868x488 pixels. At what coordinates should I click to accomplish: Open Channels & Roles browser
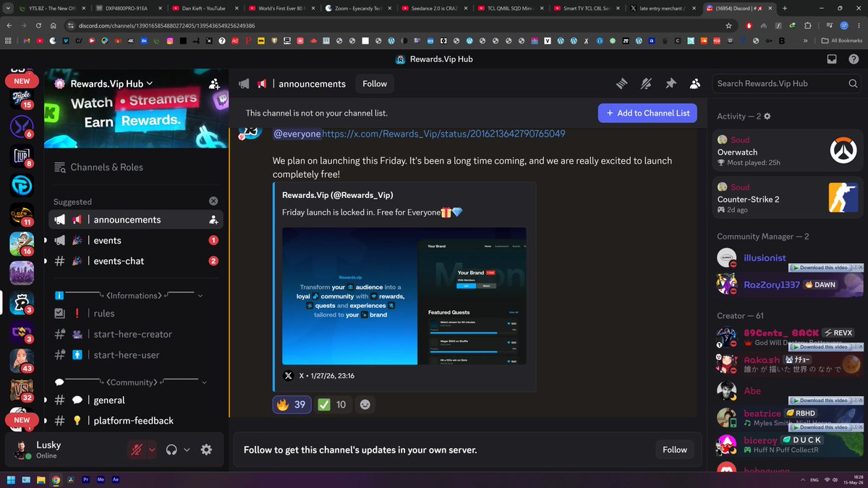[x=135, y=167]
